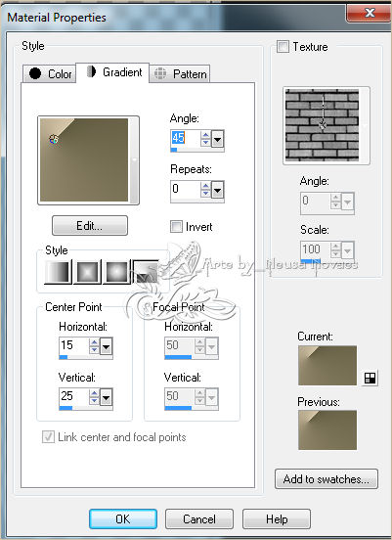
Task: Click the Texture Angle field showing 0
Action: (x=315, y=201)
